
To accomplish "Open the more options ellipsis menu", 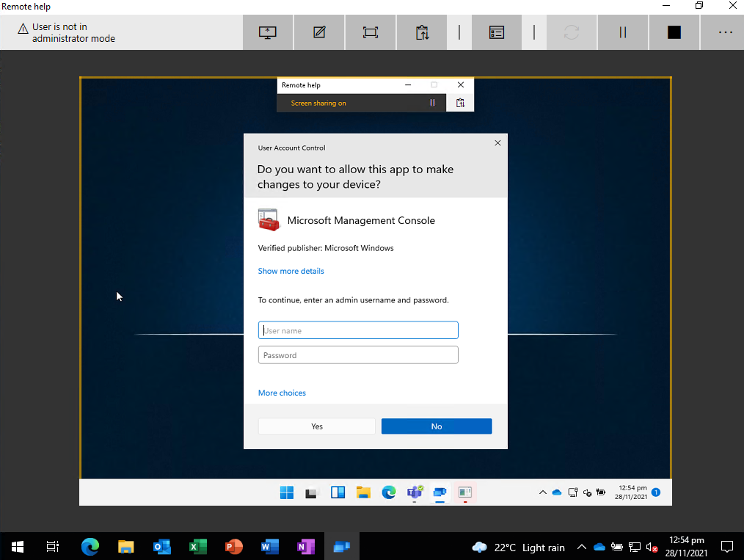I will point(725,32).
